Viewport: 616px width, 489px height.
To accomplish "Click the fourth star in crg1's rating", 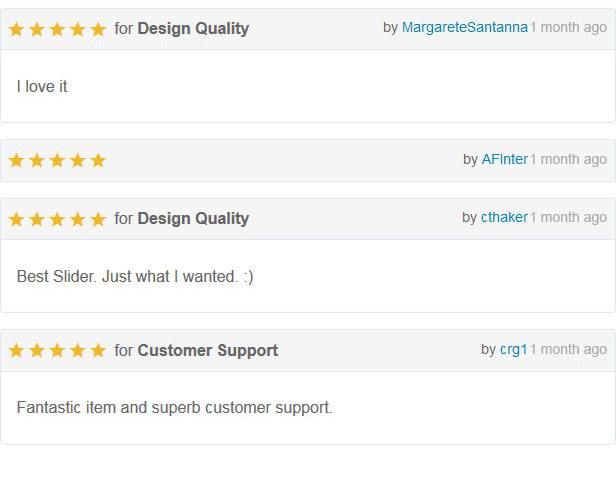I will [78, 351].
